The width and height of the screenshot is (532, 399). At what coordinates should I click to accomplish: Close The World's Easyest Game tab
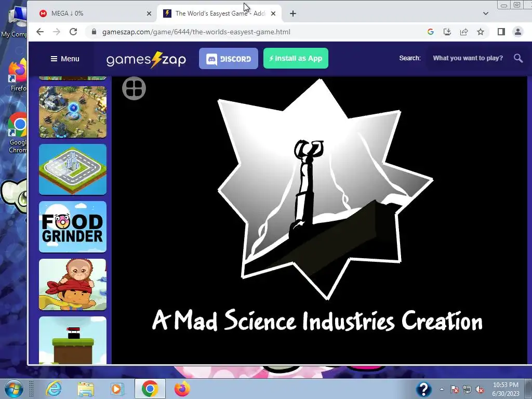[273, 14]
